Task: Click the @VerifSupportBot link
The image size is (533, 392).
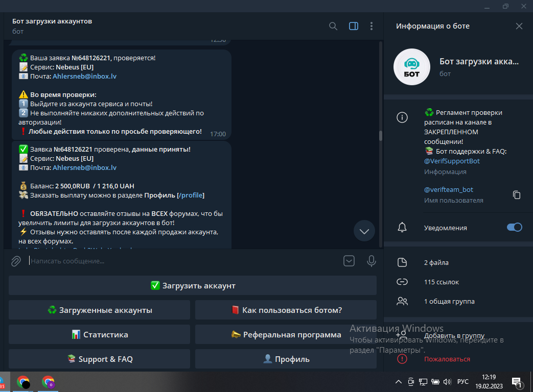Action: 452,161
